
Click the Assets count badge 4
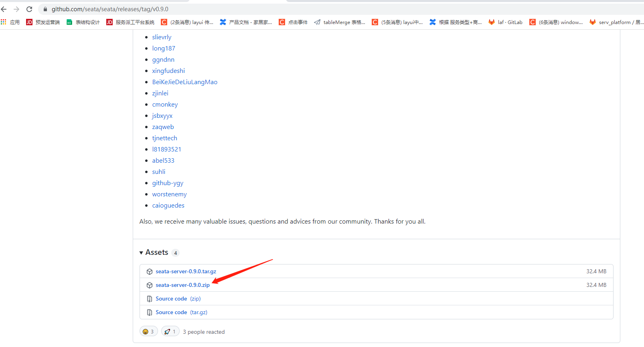[x=175, y=253]
